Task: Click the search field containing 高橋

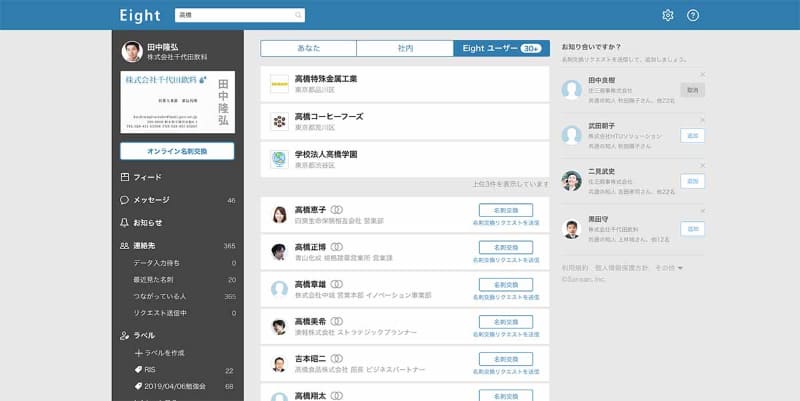Action: click(x=240, y=15)
